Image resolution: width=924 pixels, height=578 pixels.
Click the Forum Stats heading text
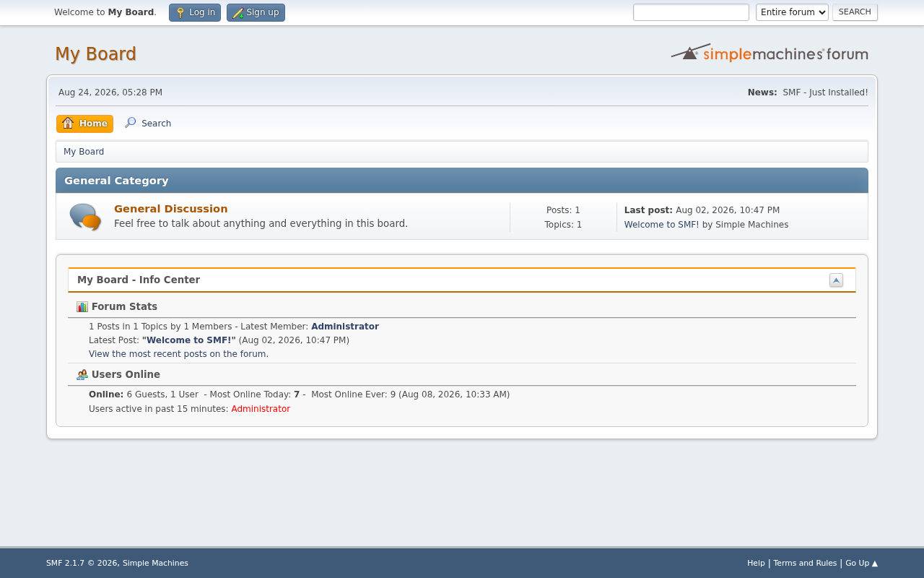[124, 307]
